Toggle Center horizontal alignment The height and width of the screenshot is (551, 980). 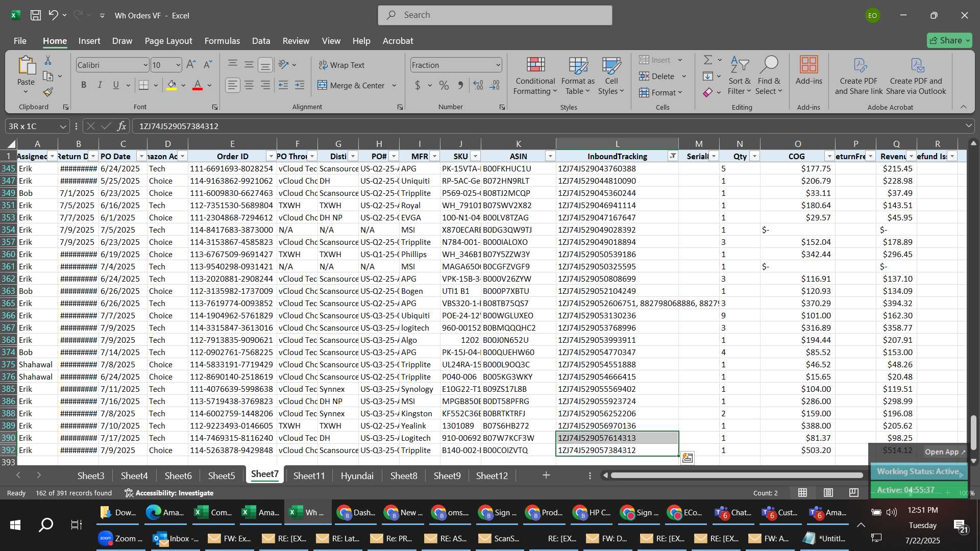(249, 85)
